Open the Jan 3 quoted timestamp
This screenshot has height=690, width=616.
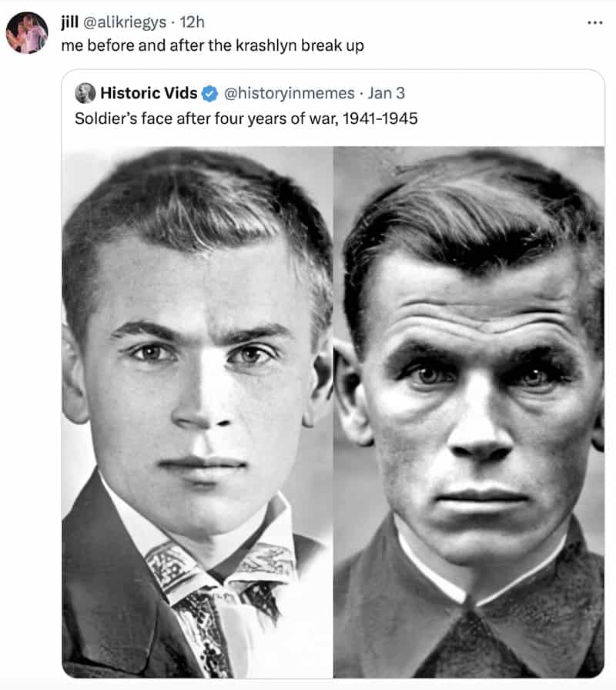point(387,93)
